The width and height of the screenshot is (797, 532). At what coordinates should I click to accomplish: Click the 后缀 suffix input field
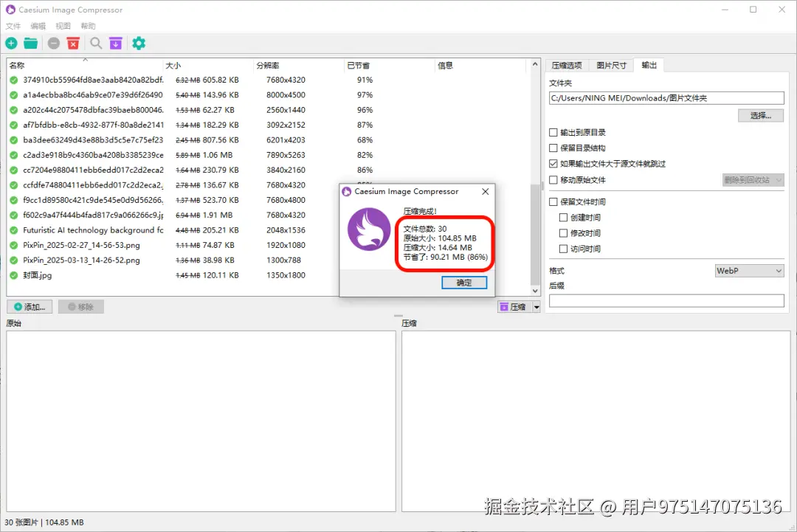pyautogui.click(x=666, y=301)
